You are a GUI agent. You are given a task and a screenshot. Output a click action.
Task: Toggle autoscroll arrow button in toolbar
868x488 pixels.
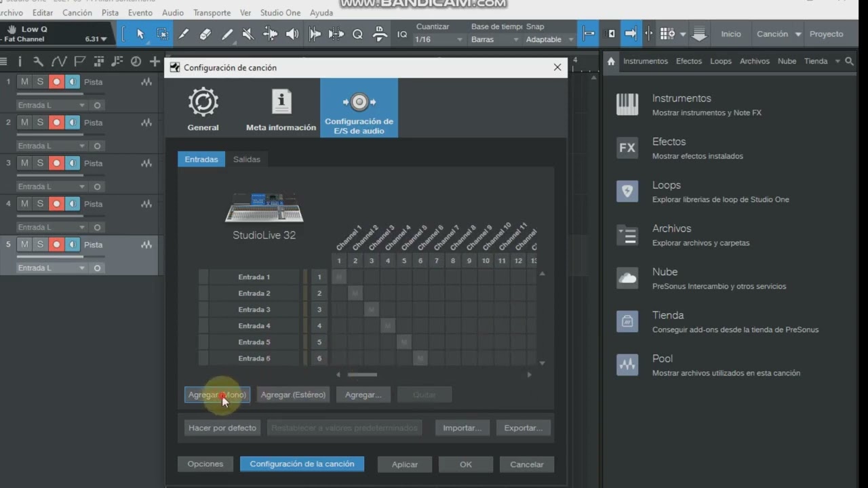(x=630, y=34)
